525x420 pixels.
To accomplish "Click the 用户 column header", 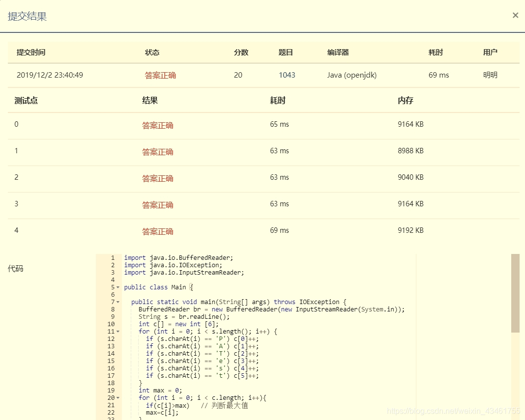I will pyautogui.click(x=490, y=52).
